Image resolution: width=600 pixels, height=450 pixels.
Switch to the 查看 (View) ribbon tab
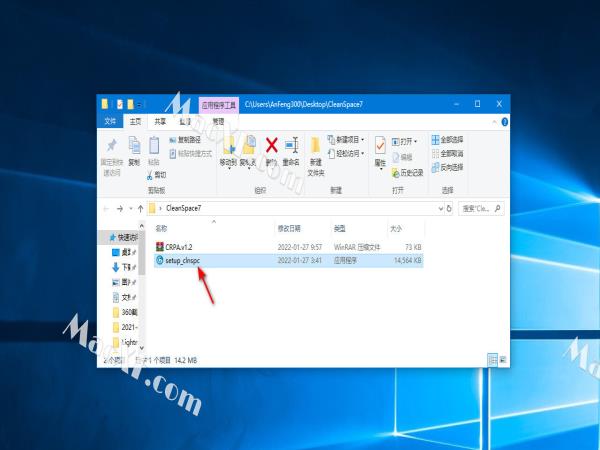pyautogui.click(x=185, y=121)
